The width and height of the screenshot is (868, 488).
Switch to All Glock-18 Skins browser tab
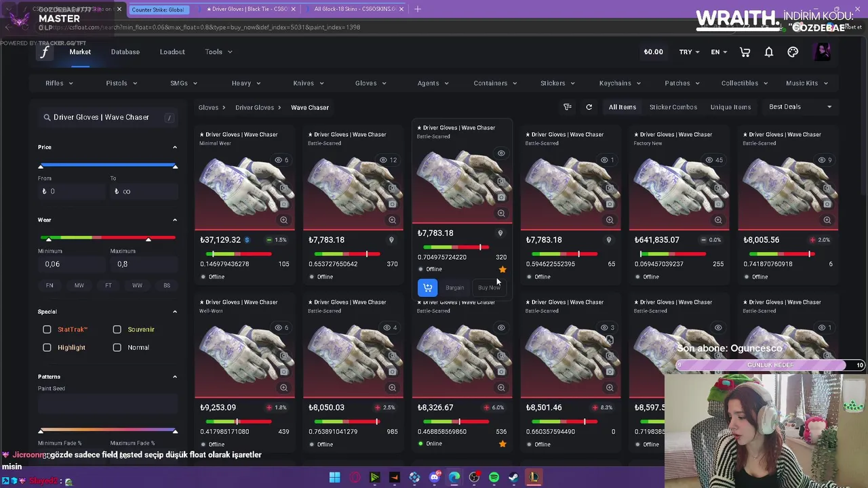click(354, 9)
